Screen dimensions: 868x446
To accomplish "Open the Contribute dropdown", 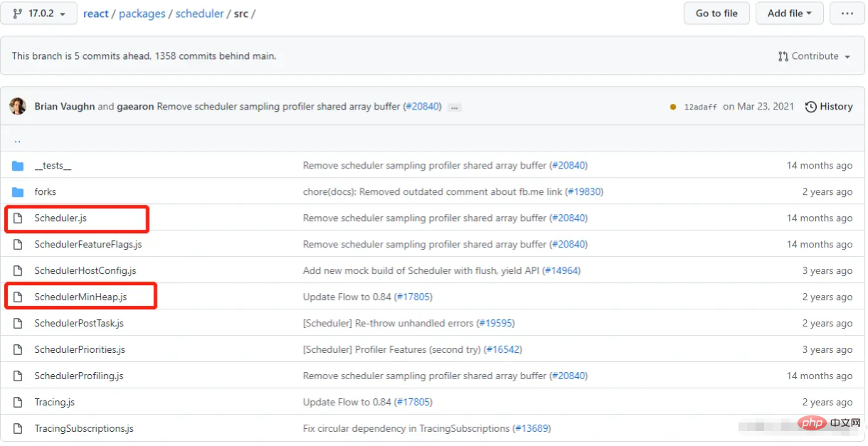I will click(x=814, y=56).
